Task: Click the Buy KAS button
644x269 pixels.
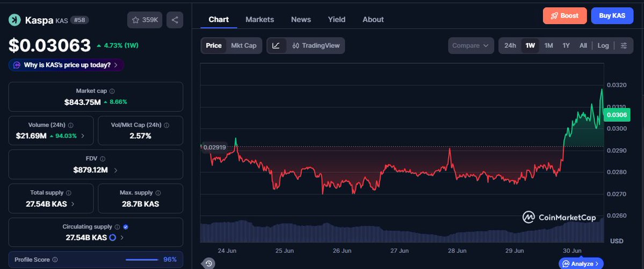Action: [612, 16]
